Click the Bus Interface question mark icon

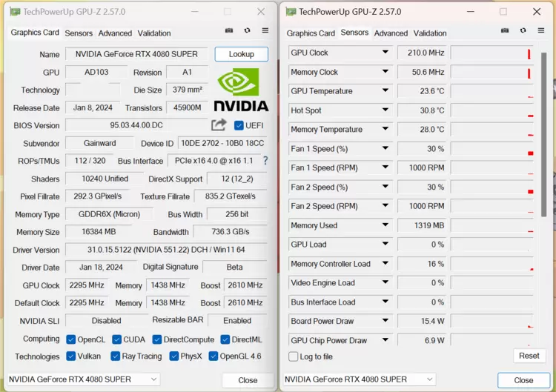[x=265, y=161]
